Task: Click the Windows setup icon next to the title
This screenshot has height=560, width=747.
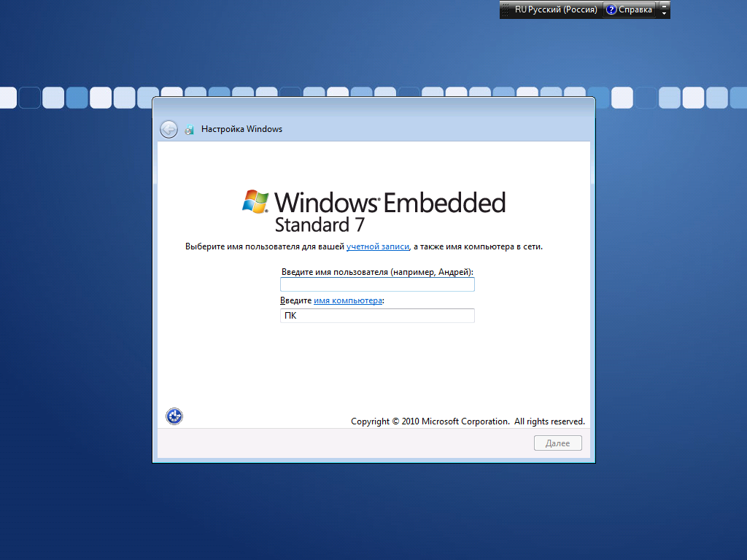Action: pos(190,129)
